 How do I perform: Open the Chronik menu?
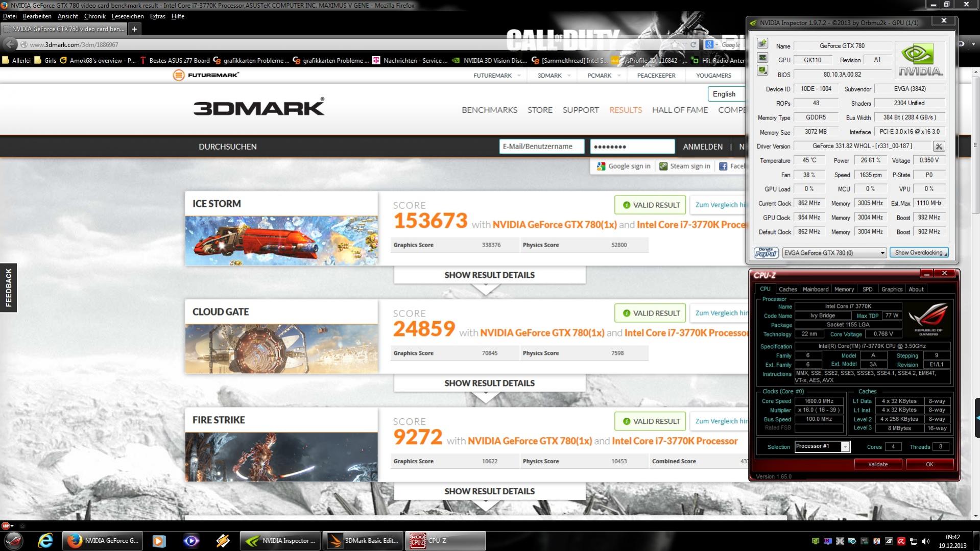pos(94,16)
